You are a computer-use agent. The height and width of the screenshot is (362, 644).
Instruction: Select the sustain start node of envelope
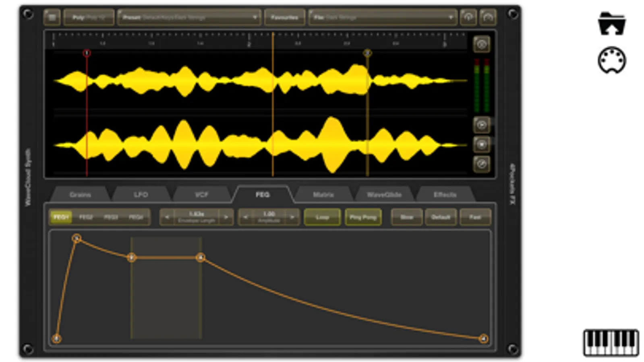click(131, 257)
